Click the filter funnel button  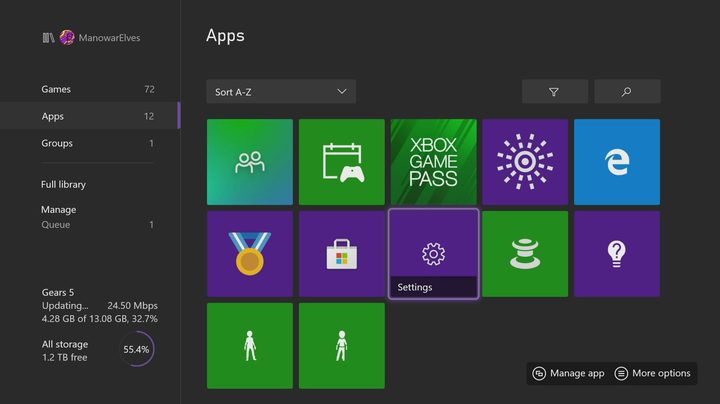pos(555,91)
